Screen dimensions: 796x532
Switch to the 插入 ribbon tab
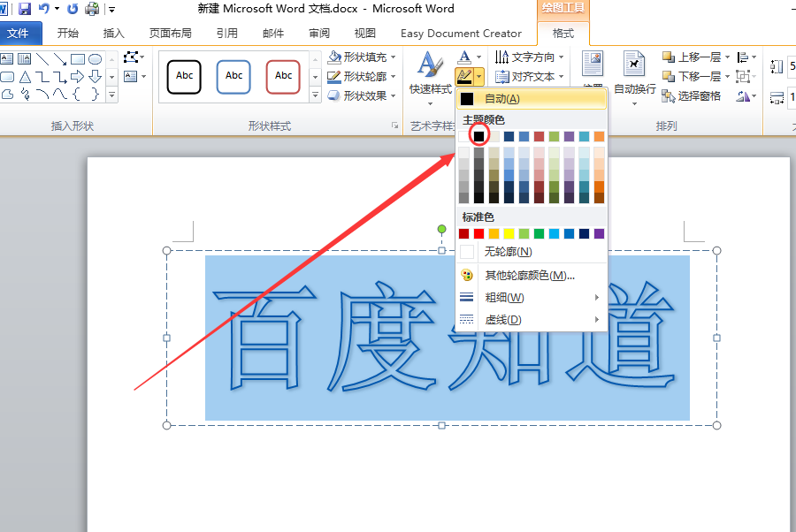113,34
